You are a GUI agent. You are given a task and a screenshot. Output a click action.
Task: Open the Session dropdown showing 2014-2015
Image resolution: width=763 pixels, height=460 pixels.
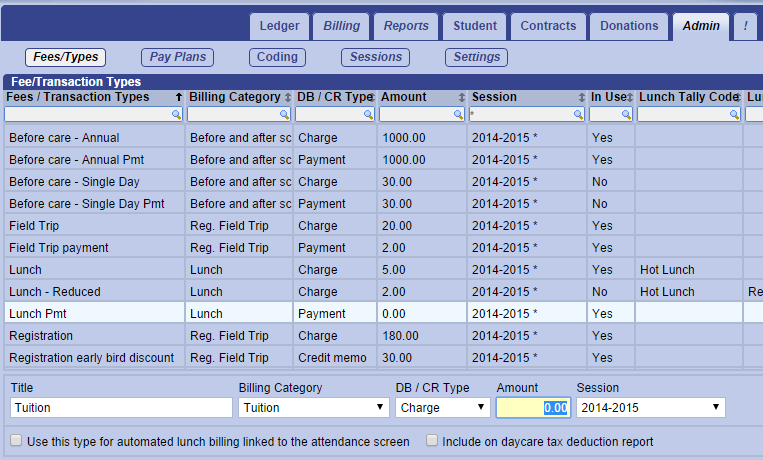[650, 408]
